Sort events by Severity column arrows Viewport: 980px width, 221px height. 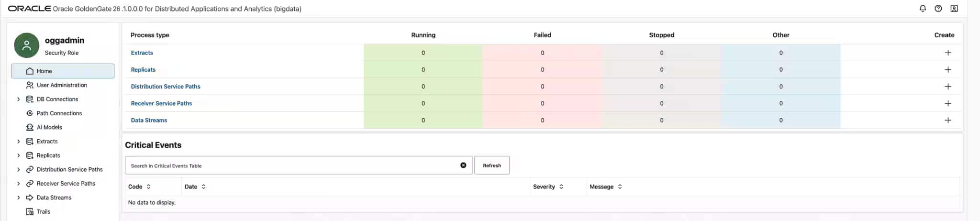click(561, 187)
